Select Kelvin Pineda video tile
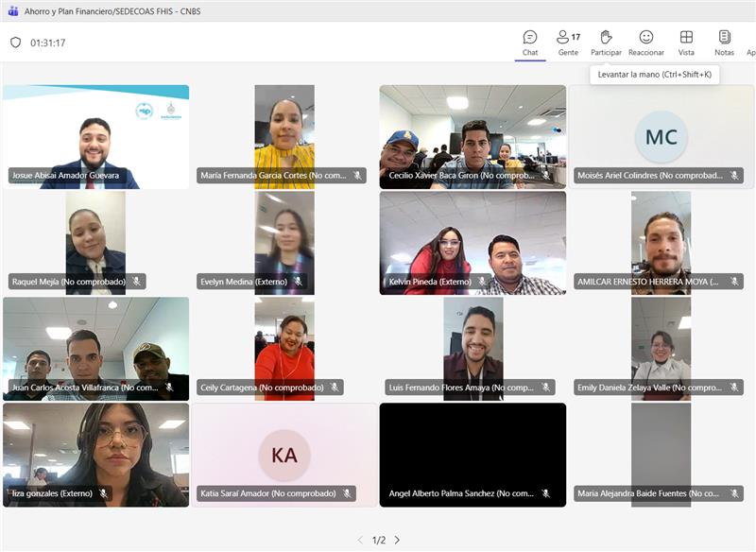Viewport: 756px width, 552px height. (472, 241)
